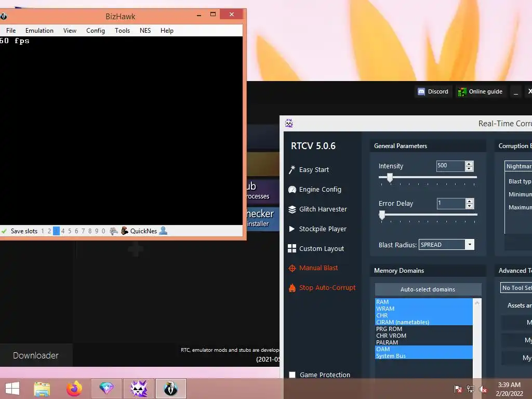Click the Memory Domains list scrollbar
The width and height of the screenshot is (532, 399).
coord(477,338)
